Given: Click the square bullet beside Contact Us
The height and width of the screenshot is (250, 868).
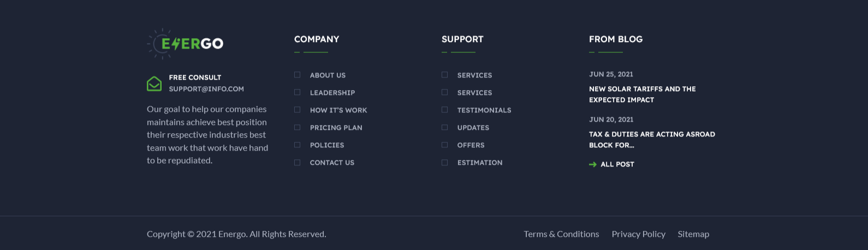Looking at the screenshot, I should 298,162.
